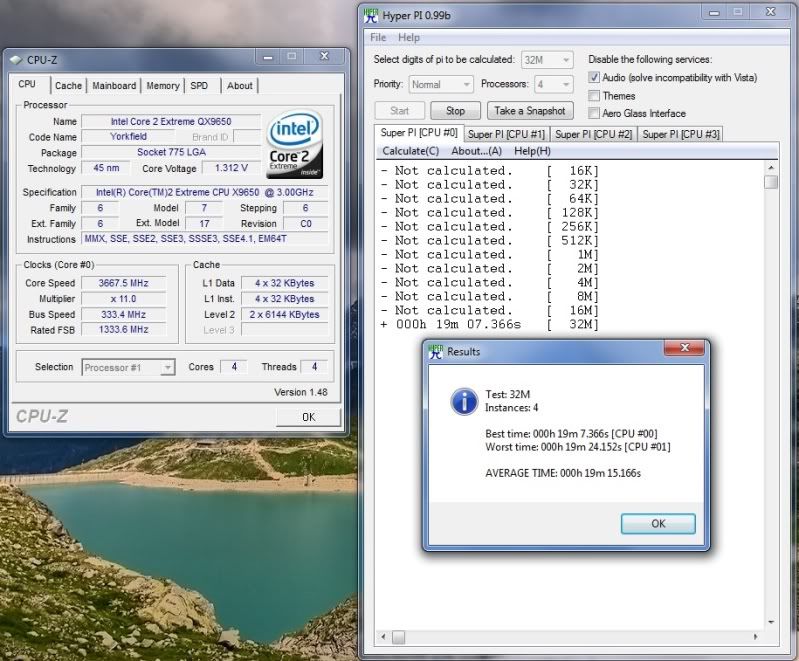Click the CPU-Z title bar icon
This screenshot has height=661, width=799.
[15, 59]
